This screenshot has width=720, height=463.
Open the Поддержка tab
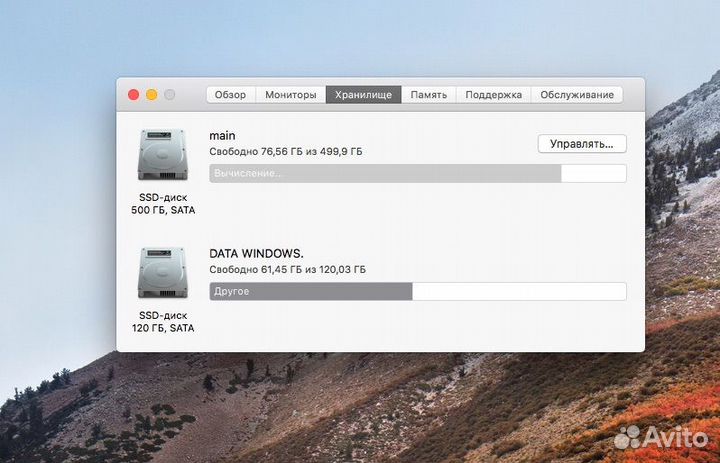[494, 95]
